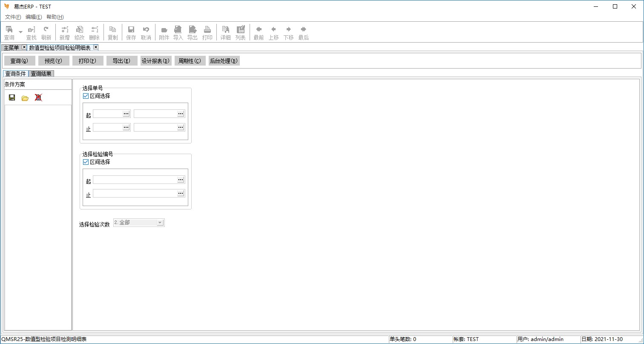Click the 选择检验编号 end input field

[135, 194]
